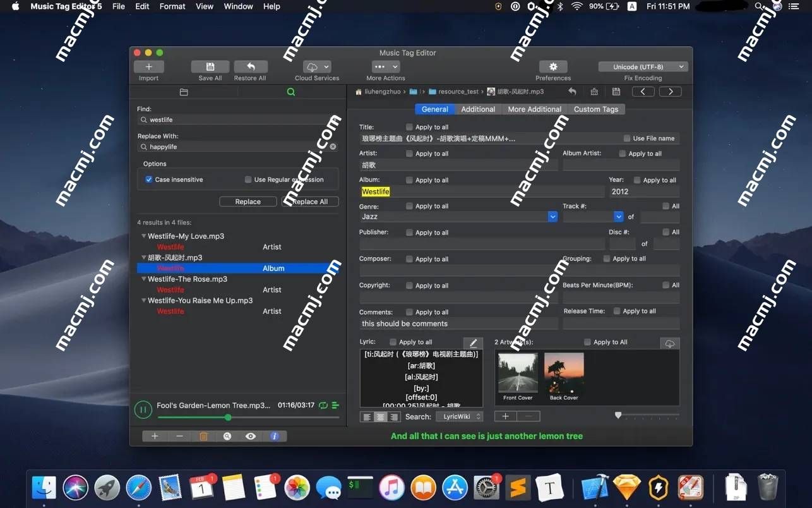
Task: Toggle the green repeat icon in player
Action: click(323, 405)
